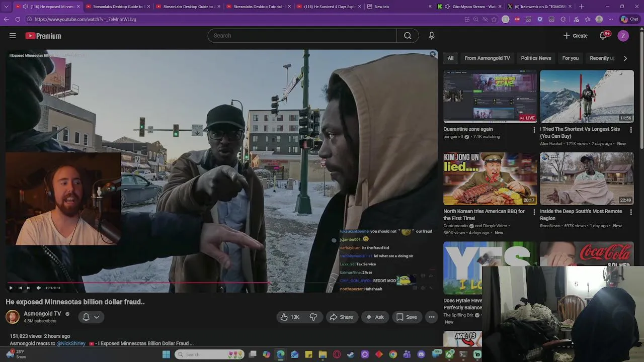Switch to the New tab tab
This screenshot has height=362, width=644.
(398, 7)
